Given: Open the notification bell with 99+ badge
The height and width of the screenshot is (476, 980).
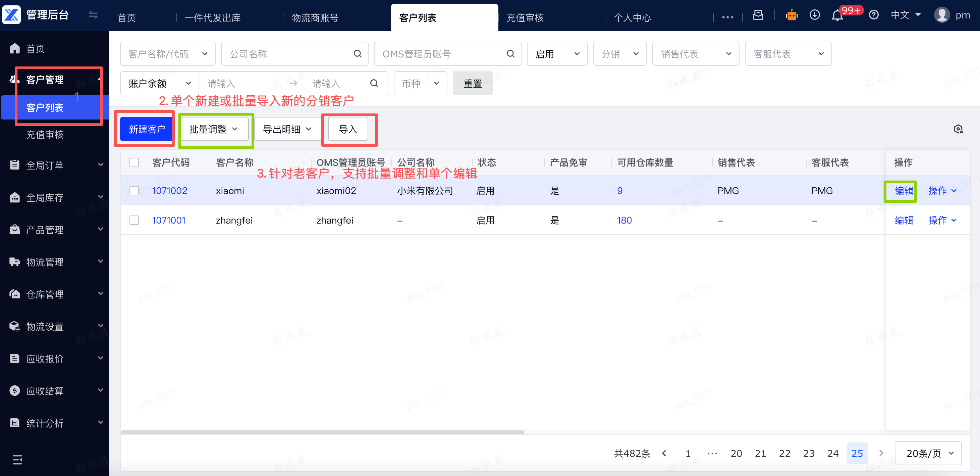Looking at the screenshot, I should (x=837, y=16).
